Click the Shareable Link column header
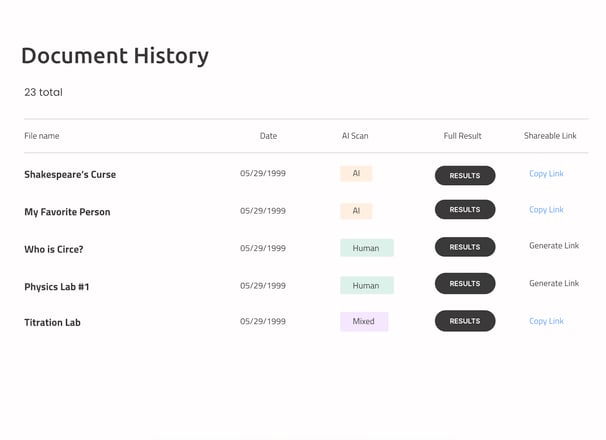Image resolution: width=606 pixels, height=440 pixels. (550, 136)
